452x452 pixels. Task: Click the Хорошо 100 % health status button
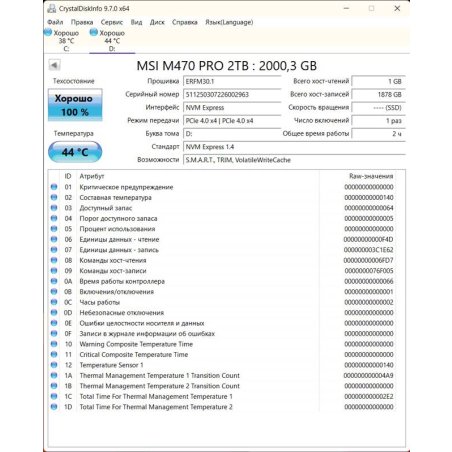coord(75,105)
